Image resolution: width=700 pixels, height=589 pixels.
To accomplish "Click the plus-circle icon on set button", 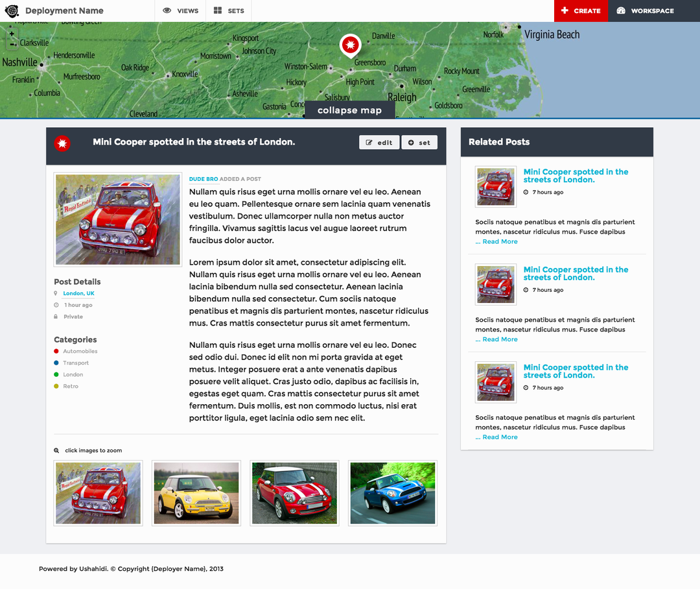I will 411,143.
